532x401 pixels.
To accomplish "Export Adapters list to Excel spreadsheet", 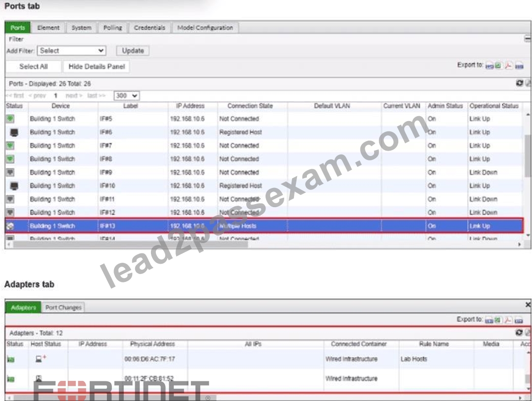I will coord(498,320).
